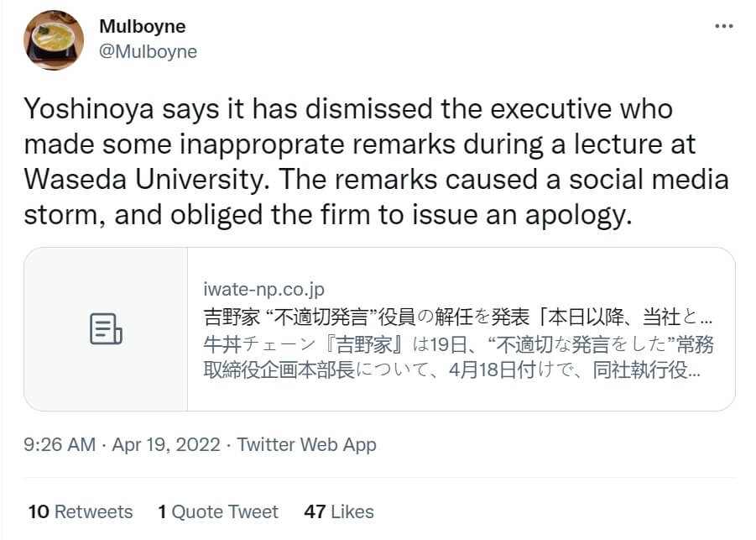Click the card description starting 牛丼チェーン
The image size is (756, 540).
pyautogui.click(x=457, y=344)
